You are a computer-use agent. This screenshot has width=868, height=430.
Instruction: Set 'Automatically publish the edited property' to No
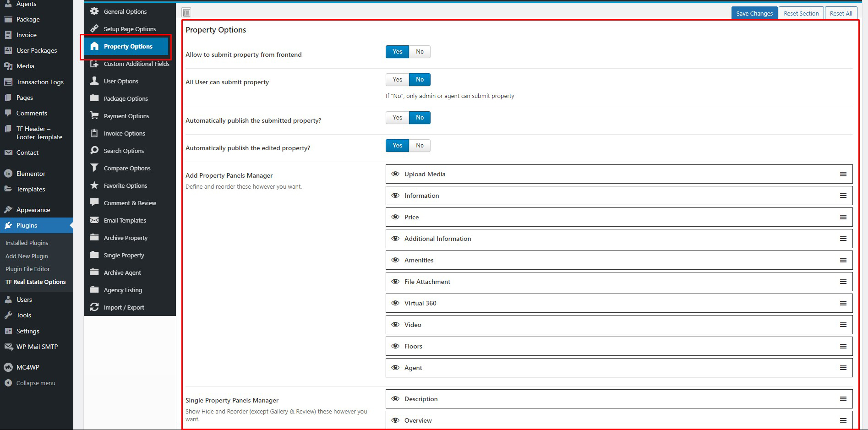pyautogui.click(x=420, y=146)
